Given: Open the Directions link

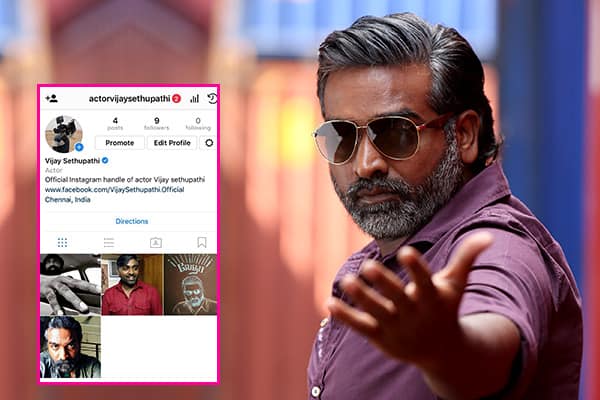Looking at the screenshot, I should point(131,221).
